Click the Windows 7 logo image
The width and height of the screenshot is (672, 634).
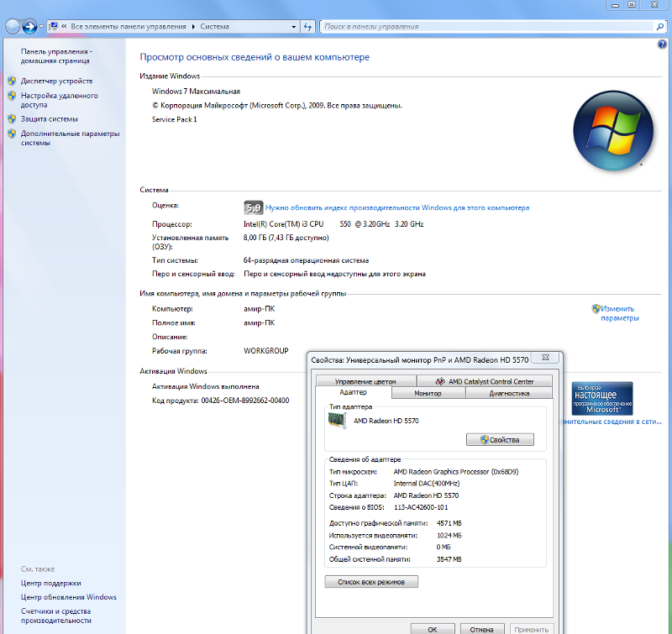pos(613,131)
